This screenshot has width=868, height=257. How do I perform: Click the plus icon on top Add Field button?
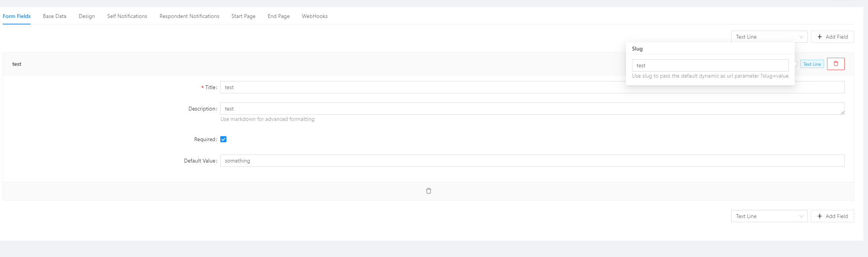pyautogui.click(x=820, y=37)
